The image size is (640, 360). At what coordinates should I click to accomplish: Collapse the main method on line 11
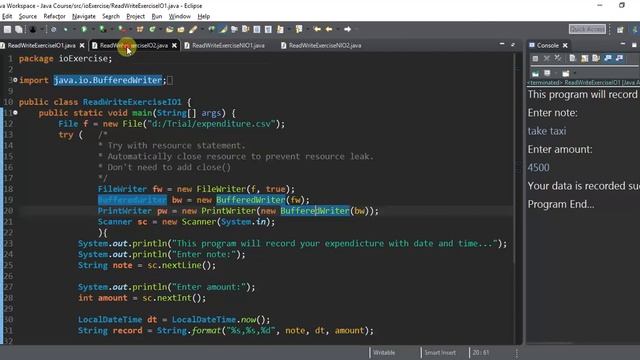(15, 113)
